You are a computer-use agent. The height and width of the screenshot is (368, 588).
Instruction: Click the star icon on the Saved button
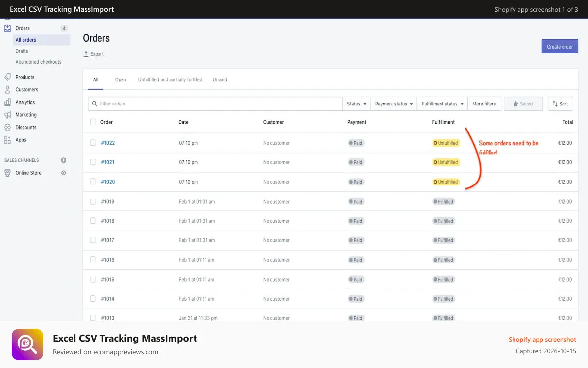515,104
